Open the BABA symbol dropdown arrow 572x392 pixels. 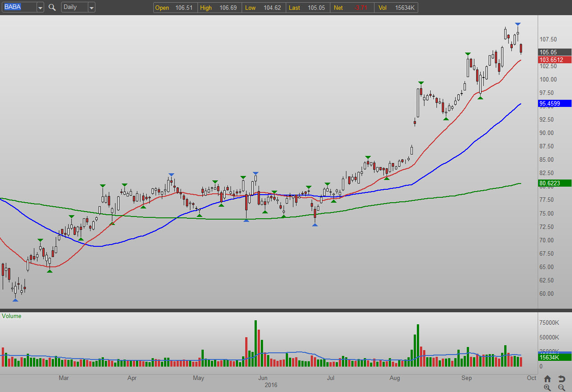[x=40, y=8]
